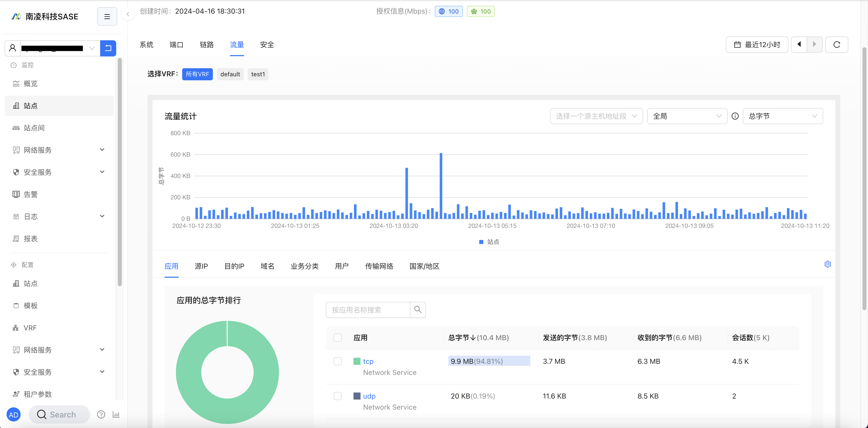
Task: Expand 安全服务 under 配置
Action: point(59,372)
